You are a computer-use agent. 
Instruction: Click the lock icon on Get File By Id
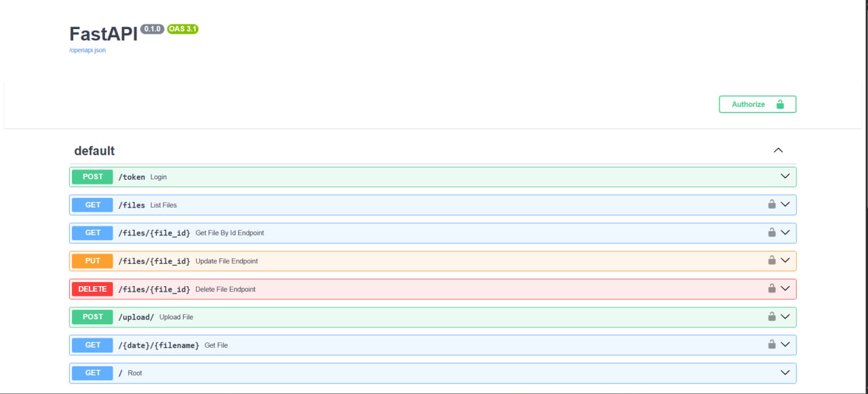(x=772, y=232)
